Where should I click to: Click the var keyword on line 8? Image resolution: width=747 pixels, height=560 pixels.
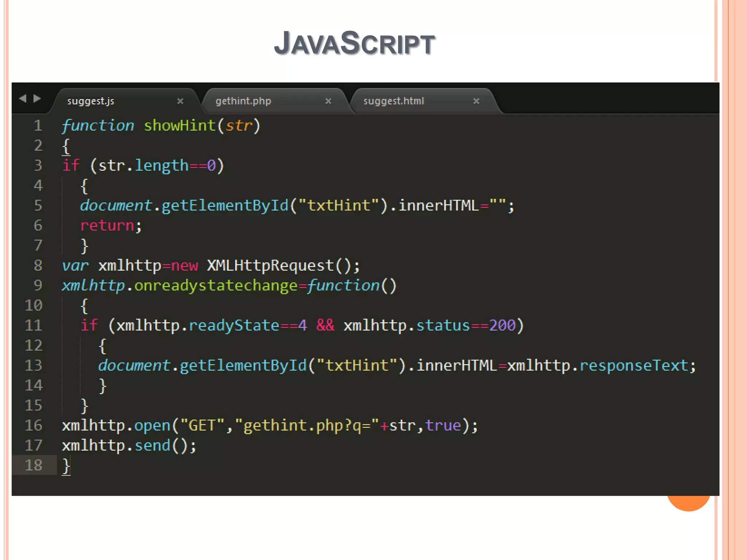click(x=75, y=266)
